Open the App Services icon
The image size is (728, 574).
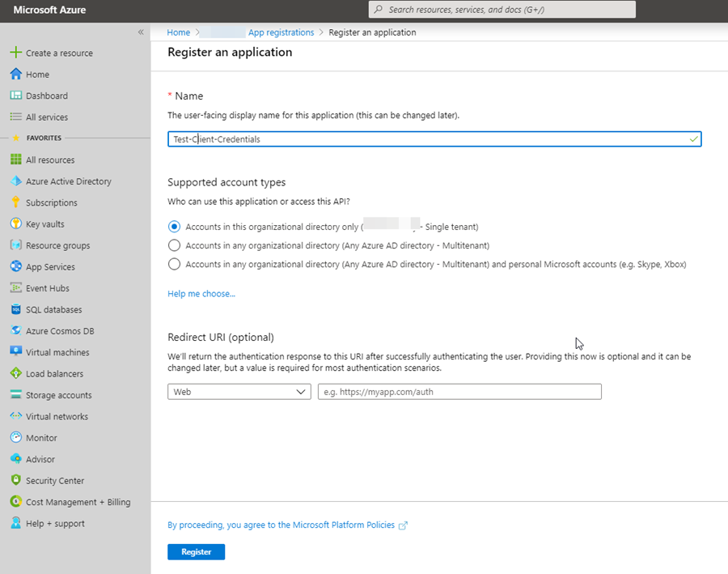coord(16,266)
